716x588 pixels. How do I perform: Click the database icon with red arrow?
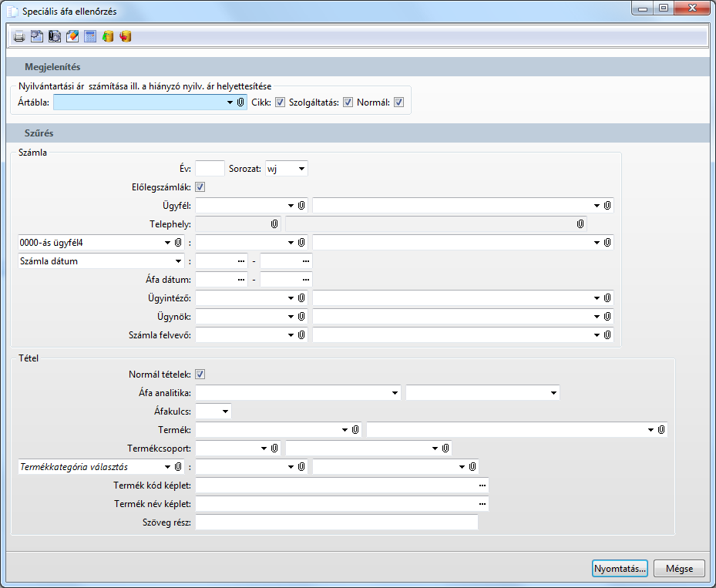coord(126,36)
